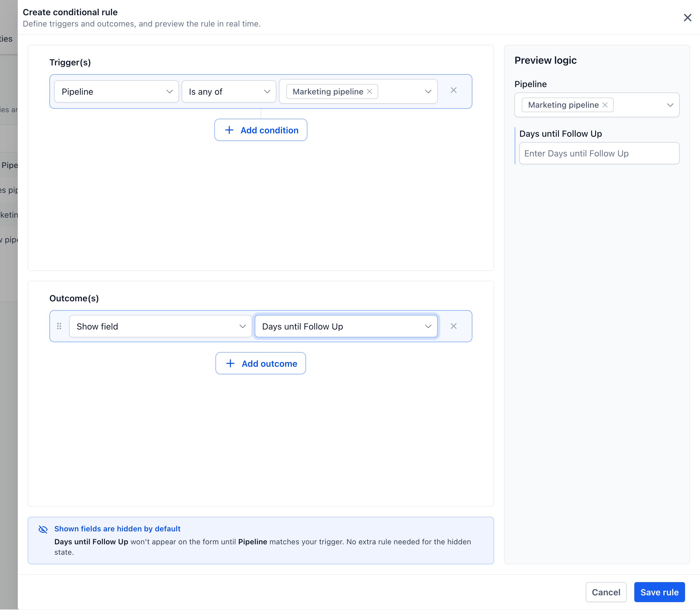Expand the Preview logic Pipeline dropdown
700x610 pixels.
(x=670, y=105)
